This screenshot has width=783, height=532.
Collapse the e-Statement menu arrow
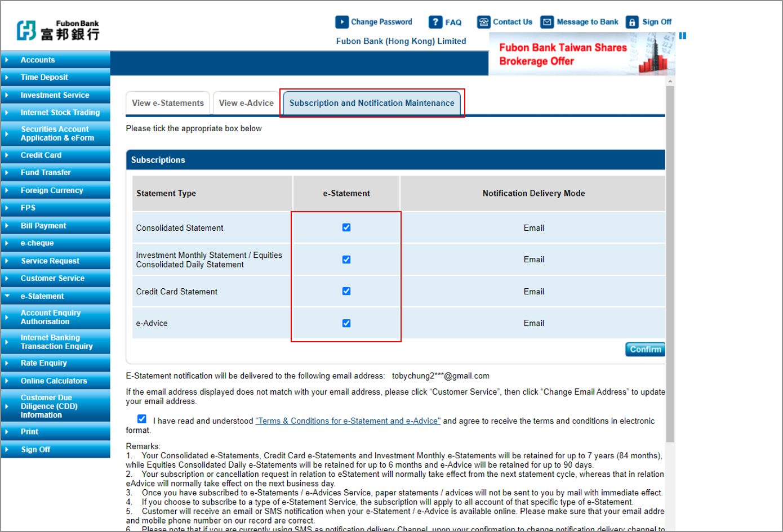(x=7, y=296)
